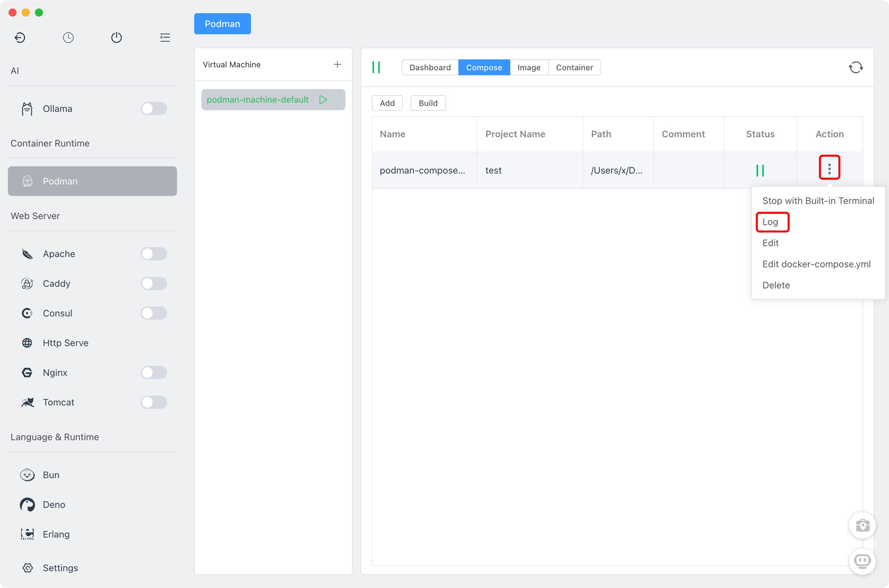889x588 pixels.
Task: Start podman-machine-default with play icon
Action: [323, 100]
